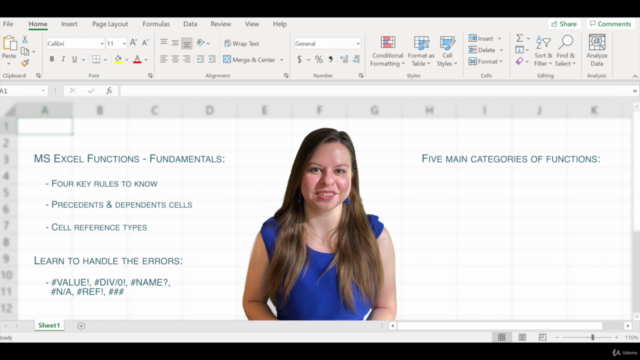Adjust the zoom slider handle

pyautogui.click(x=593, y=337)
